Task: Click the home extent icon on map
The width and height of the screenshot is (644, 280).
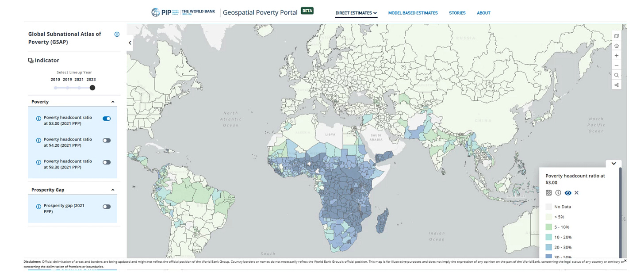Action: pos(617,46)
